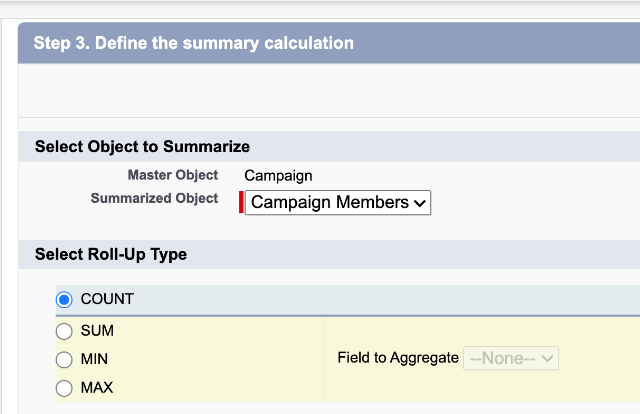
Task: Click the Step 3 header title
Action: coord(193,43)
